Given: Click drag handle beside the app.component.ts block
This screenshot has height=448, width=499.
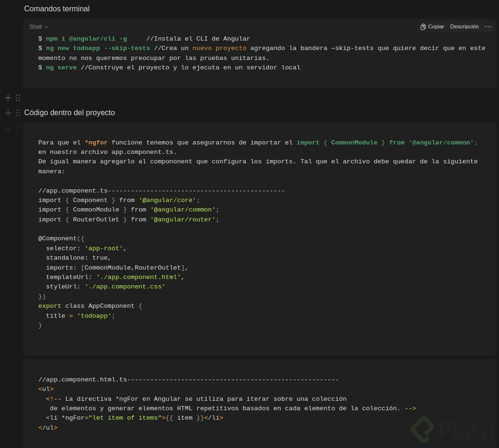Looking at the screenshot, I should [x=18, y=129].
